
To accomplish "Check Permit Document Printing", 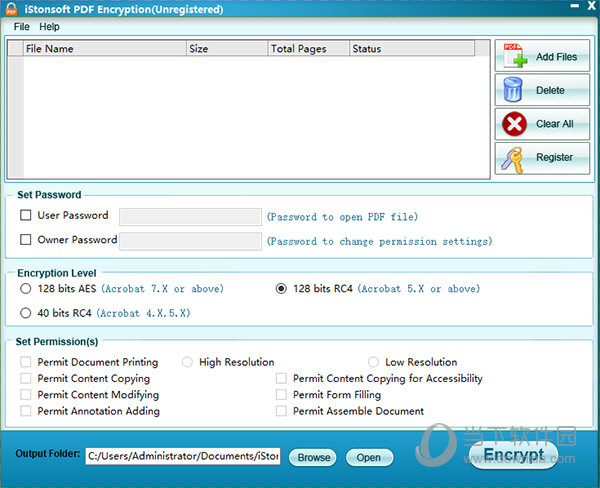I will click(x=26, y=362).
